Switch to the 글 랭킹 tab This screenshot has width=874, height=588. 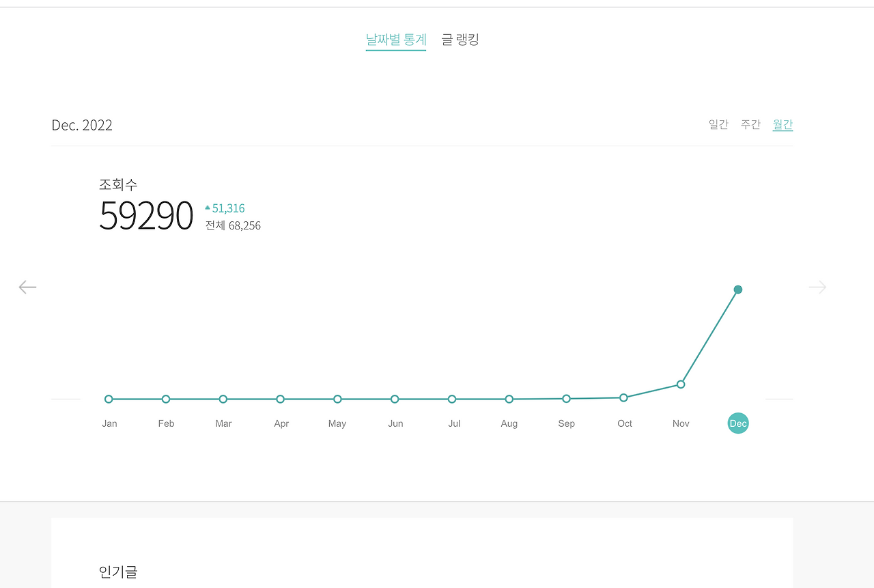pyautogui.click(x=460, y=39)
